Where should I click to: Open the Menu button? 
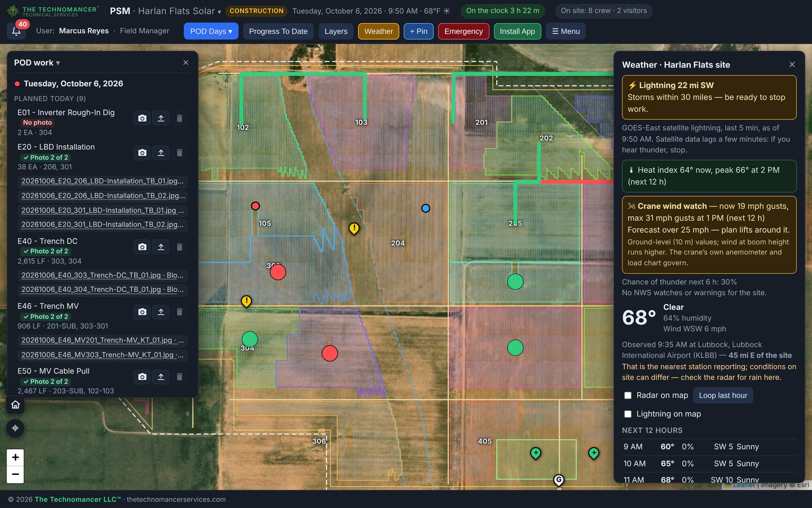(566, 31)
